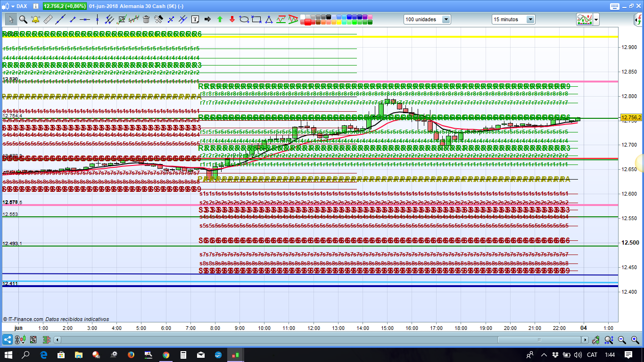Viewport: 644px width, 362px height.
Task: Select the ellipse drawing tool
Action: [x=244, y=19]
